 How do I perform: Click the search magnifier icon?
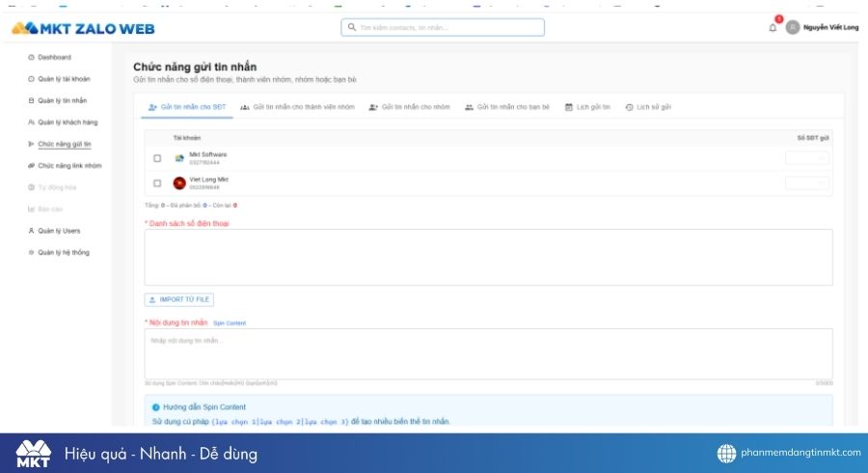(x=351, y=27)
